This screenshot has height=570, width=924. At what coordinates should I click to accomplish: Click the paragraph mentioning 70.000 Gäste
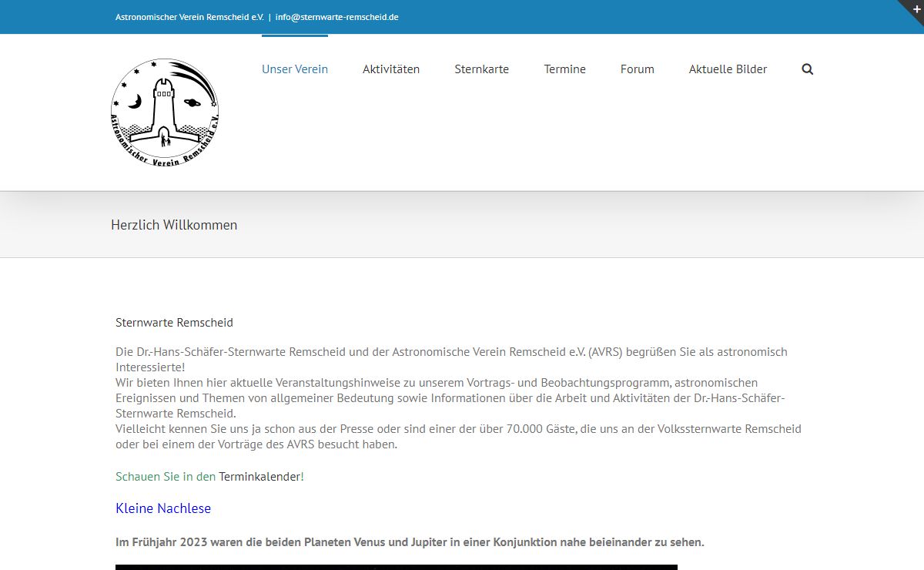pos(458,437)
